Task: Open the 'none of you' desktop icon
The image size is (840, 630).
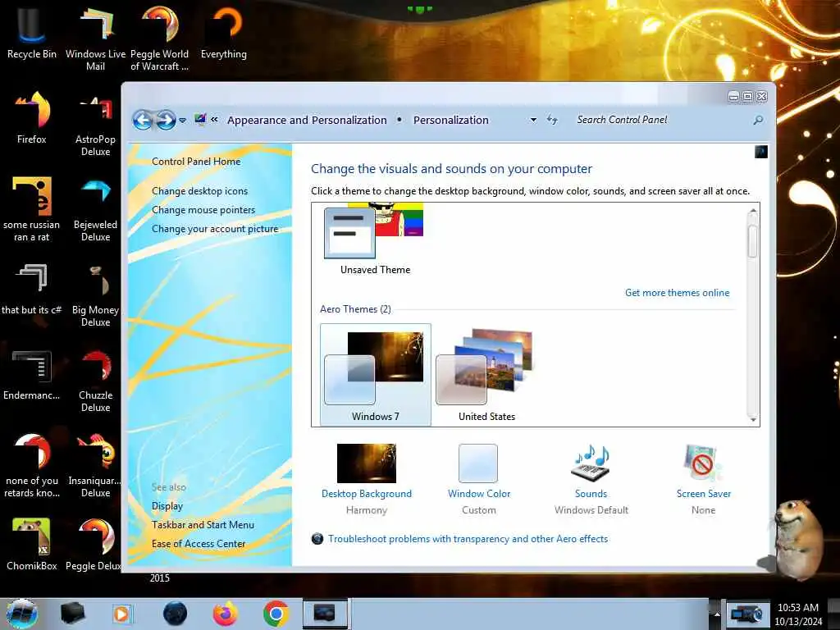Action: pos(32,466)
